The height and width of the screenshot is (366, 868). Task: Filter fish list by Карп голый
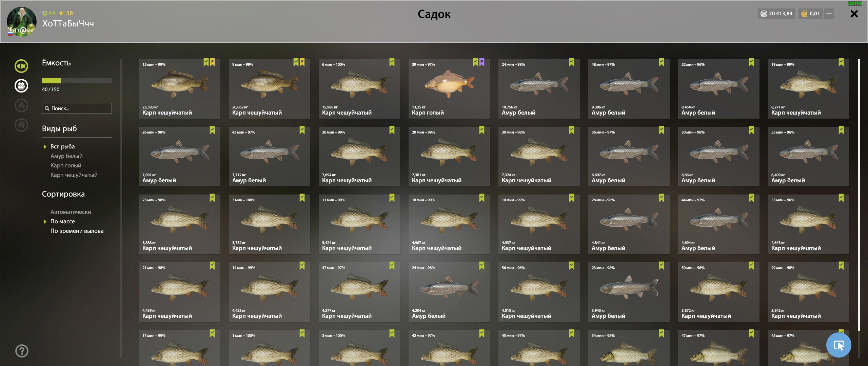(66, 165)
